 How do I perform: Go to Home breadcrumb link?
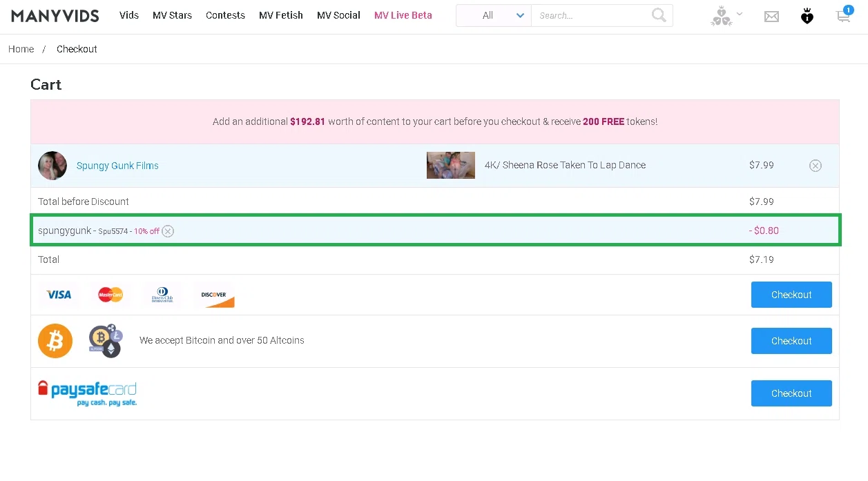21,49
